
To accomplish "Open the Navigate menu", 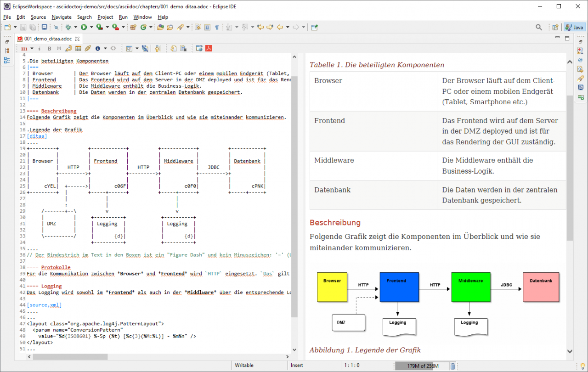I will coord(62,17).
